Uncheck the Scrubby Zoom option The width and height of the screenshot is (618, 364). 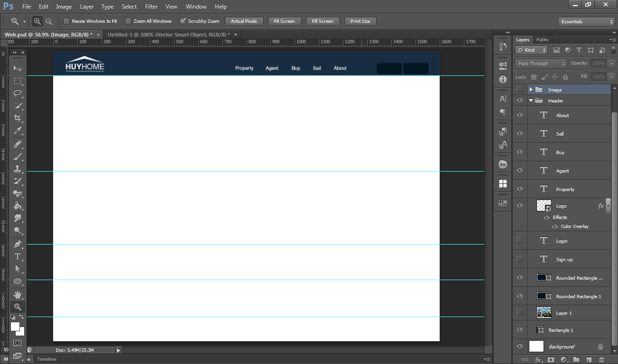(183, 21)
